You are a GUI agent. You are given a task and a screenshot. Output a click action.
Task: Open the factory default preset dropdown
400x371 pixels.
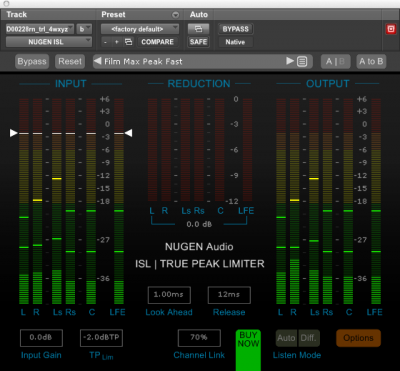[140, 29]
